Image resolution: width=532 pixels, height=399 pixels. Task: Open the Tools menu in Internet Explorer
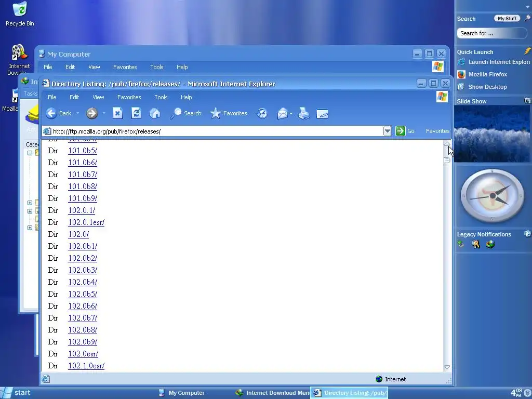click(x=161, y=97)
